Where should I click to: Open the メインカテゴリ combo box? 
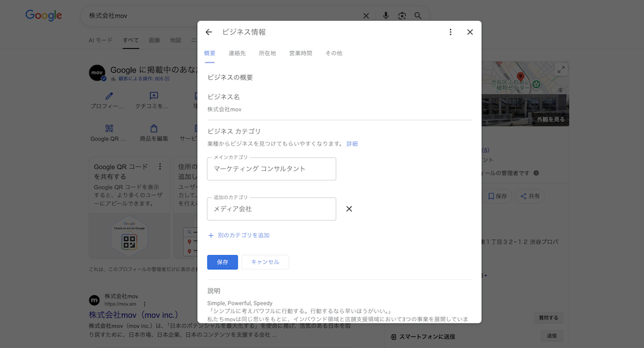coord(271,169)
